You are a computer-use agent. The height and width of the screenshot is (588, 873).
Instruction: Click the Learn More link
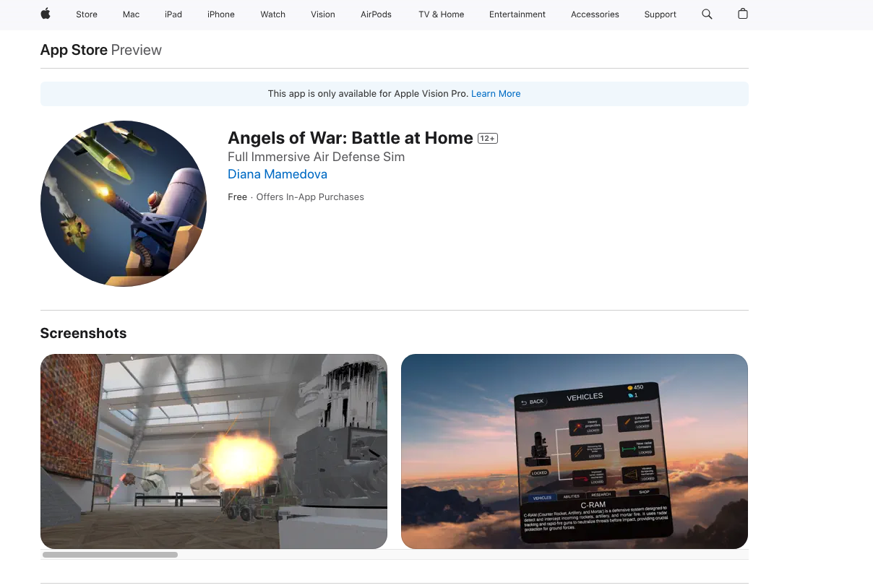496,94
